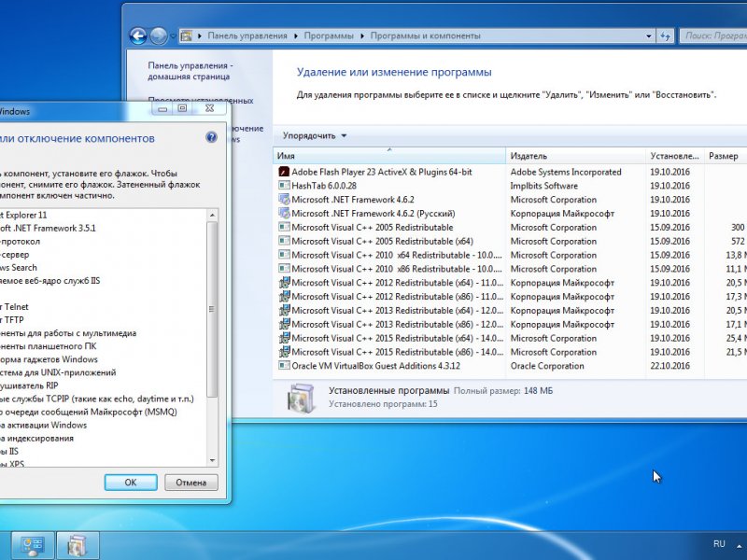747x560 pixels.
Task: Go back using the Back arrow button
Action: coord(138,35)
